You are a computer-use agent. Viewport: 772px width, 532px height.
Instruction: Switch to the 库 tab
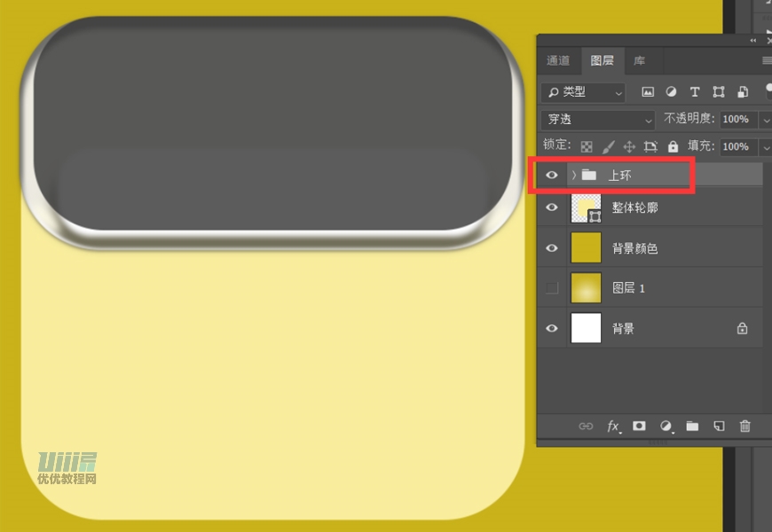(639, 60)
